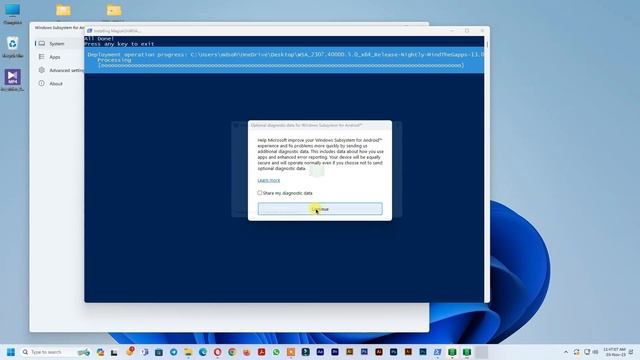The height and width of the screenshot is (360, 640).
Task: Click the Apps list icon in sidebar
Action: 42,57
